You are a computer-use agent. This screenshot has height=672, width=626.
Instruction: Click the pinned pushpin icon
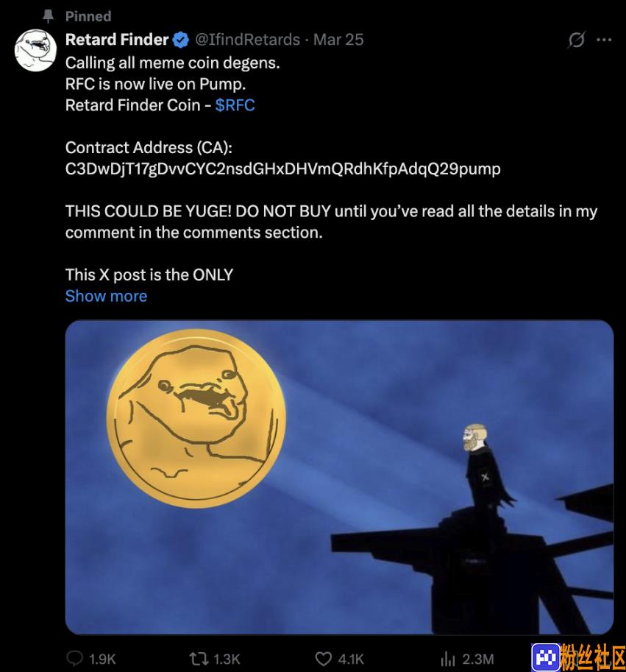point(48,16)
